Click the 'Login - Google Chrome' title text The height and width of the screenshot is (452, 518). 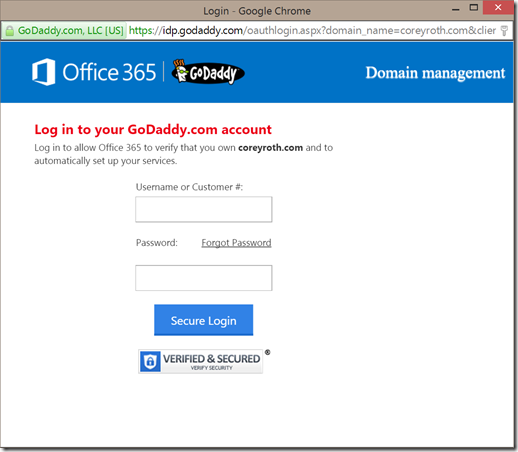point(257,11)
